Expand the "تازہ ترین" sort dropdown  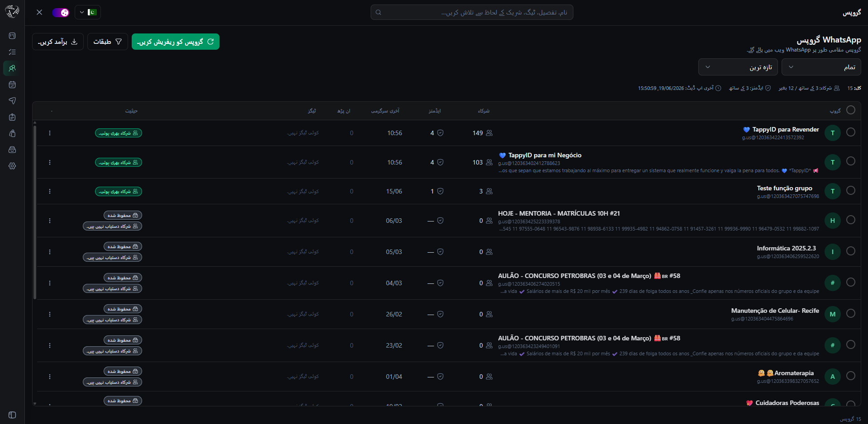pyautogui.click(x=738, y=67)
